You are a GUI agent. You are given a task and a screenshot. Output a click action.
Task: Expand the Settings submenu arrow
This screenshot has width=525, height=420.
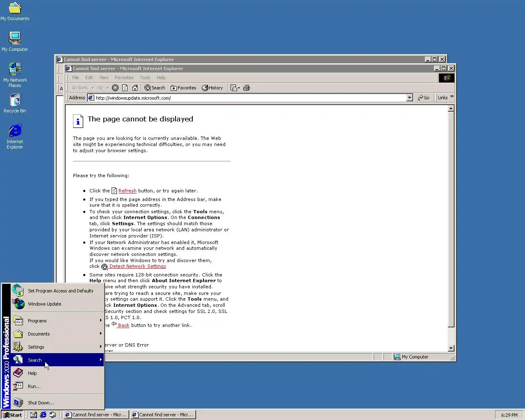tap(100, 347)
